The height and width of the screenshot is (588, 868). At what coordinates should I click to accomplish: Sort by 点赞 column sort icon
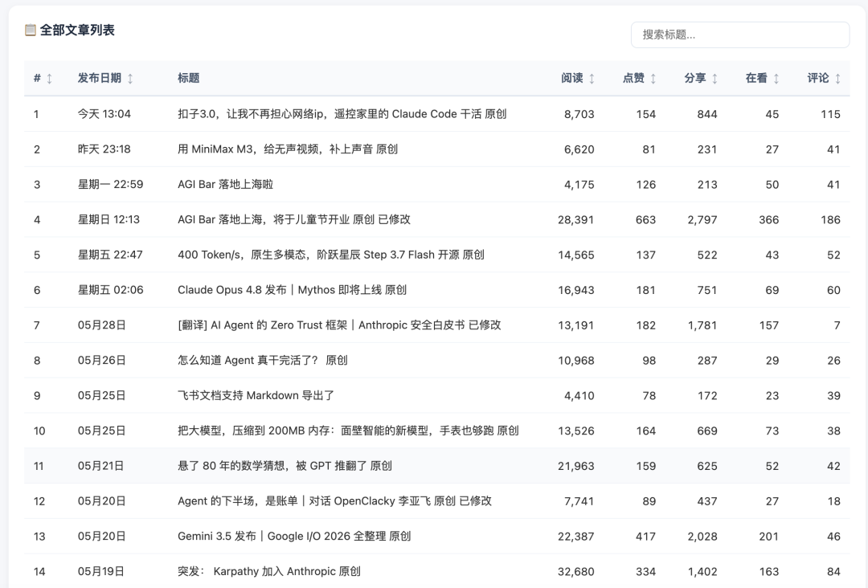(653, 79)
